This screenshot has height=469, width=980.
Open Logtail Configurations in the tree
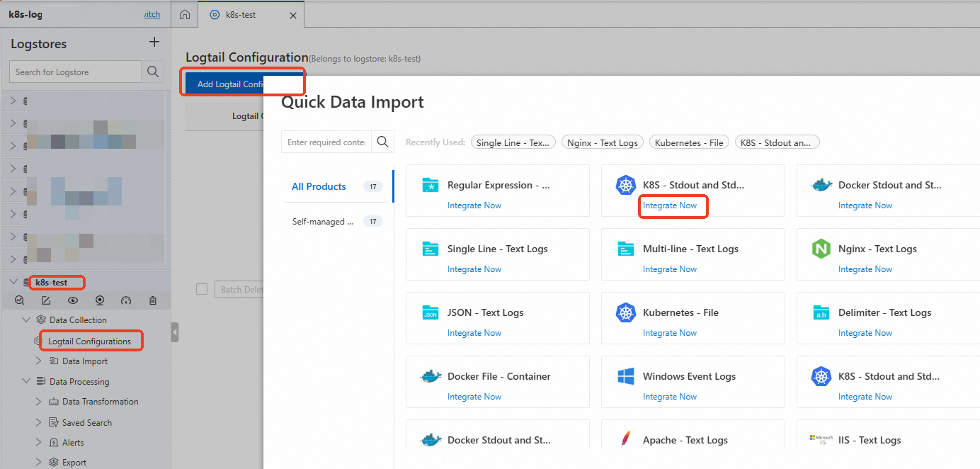click(x=89, y=341)
